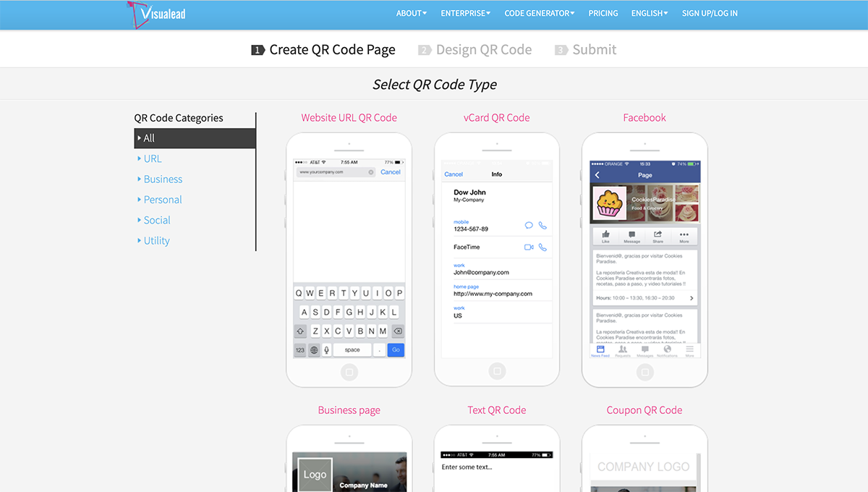Viewport: 868px width, 492px height.
Task: Go to the Pricing page
Action: pyautogui.click(x=603, y=13)
